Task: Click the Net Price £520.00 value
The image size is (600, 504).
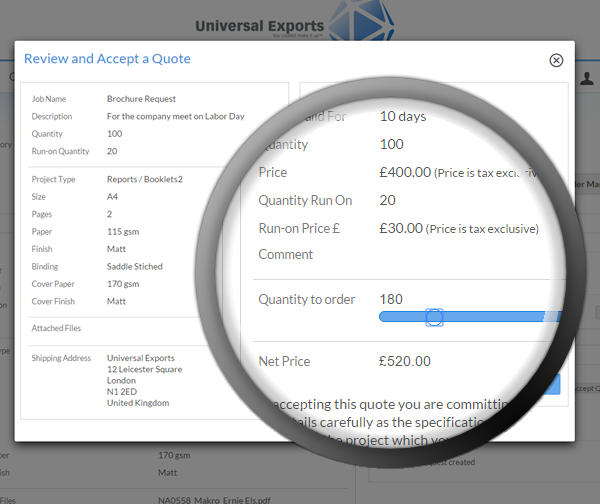Action: tap(404, 361)
